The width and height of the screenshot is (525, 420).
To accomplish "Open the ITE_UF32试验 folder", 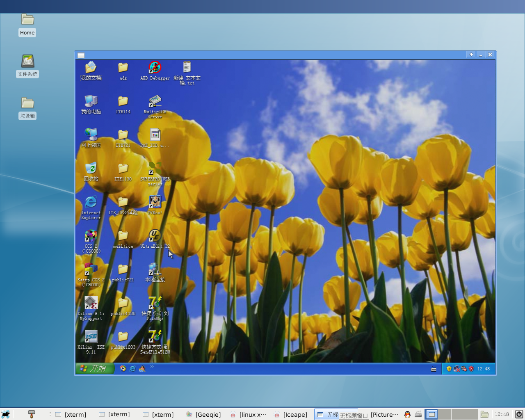I will click(x=123, y=205).
